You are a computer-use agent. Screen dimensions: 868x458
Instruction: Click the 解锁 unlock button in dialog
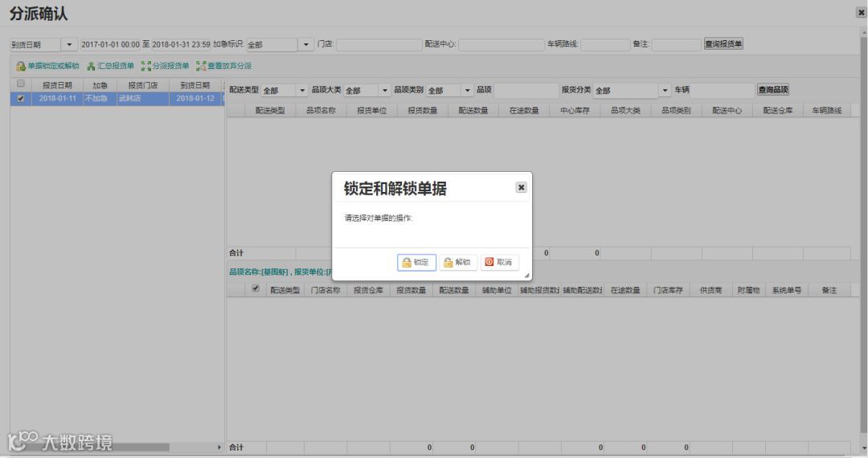click(458, 262)
